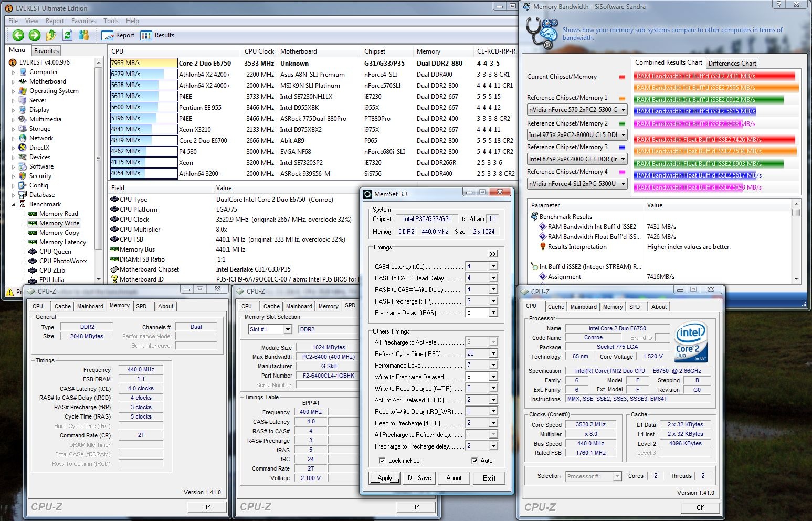Open the Tools menu in EVEREST
The image size is (812, 521).
[x=111, y=21]
